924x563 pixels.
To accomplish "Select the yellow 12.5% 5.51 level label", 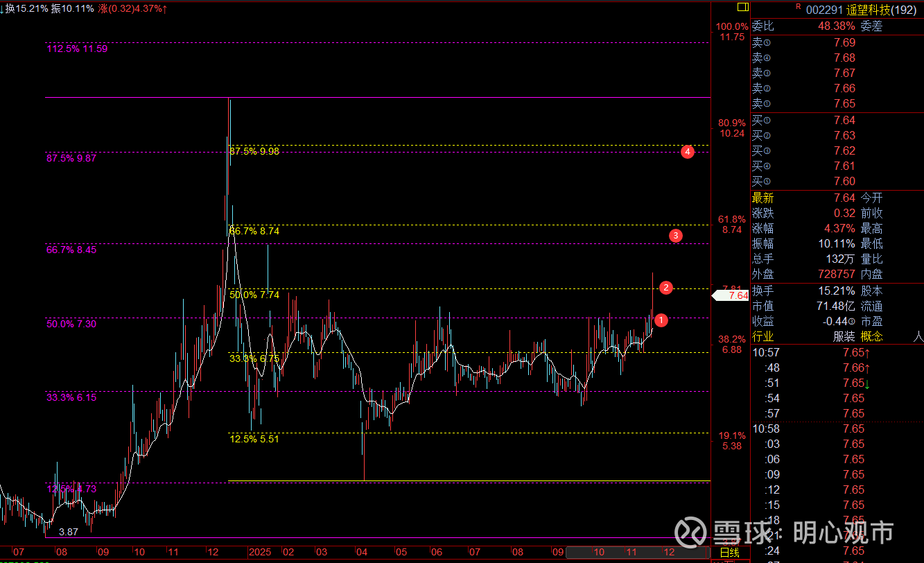I will coord(254,439).
